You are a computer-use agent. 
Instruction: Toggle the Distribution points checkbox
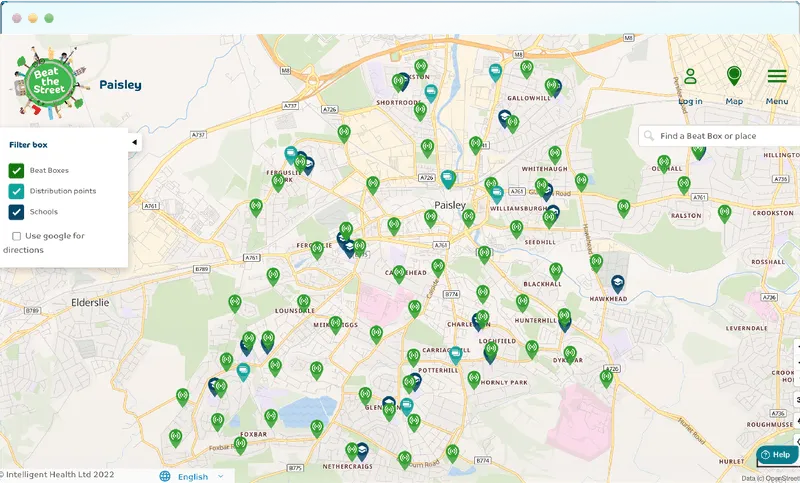(16, 191)
